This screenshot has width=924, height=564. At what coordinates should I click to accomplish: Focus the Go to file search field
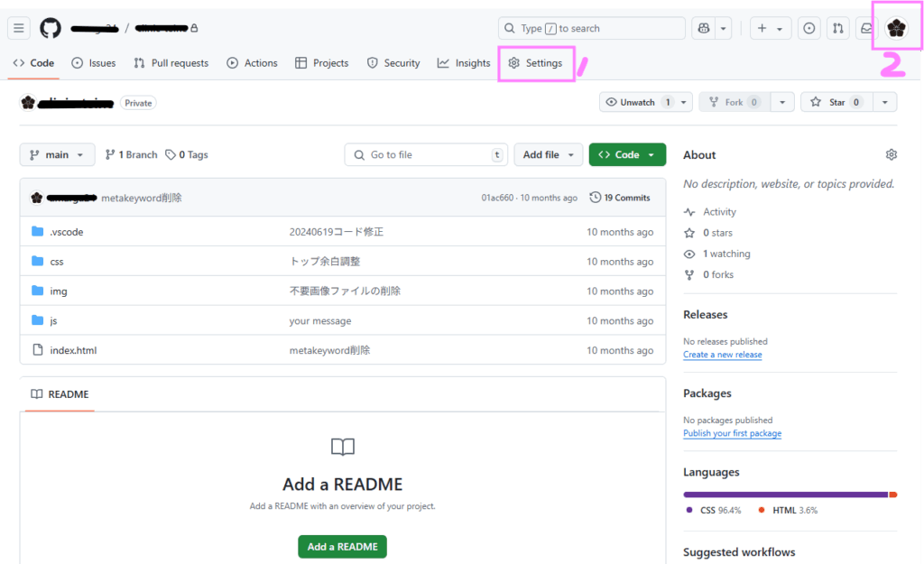(426, 155)
